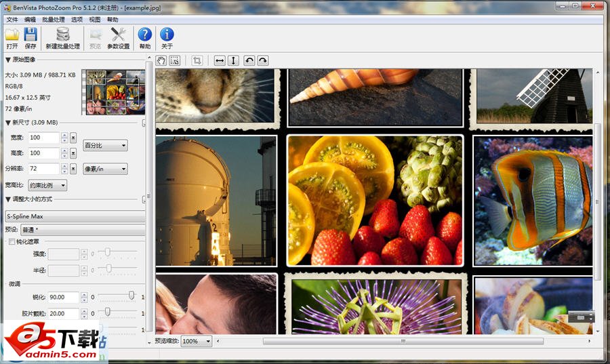
Task: Collapse the 原始图像 section
Action: pos(8,60)
